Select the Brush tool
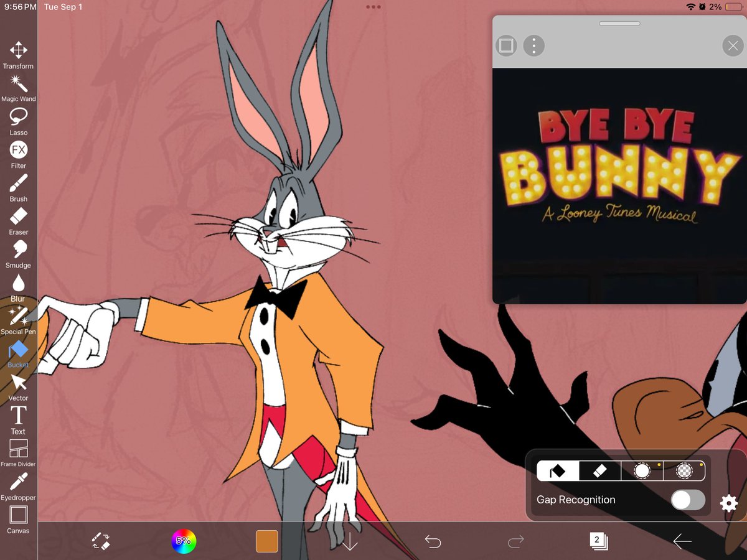The height and width of the screenshot is (560, 747). tap(18, 187)
